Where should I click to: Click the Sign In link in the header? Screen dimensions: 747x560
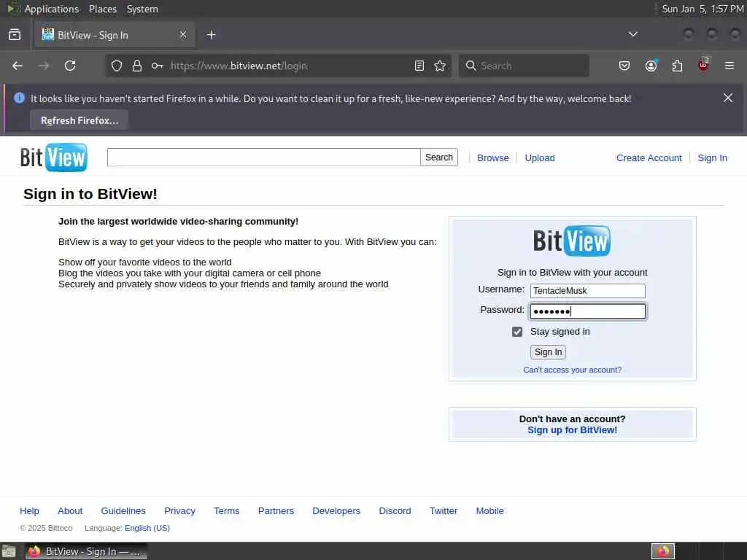click(x=712, y=158)
